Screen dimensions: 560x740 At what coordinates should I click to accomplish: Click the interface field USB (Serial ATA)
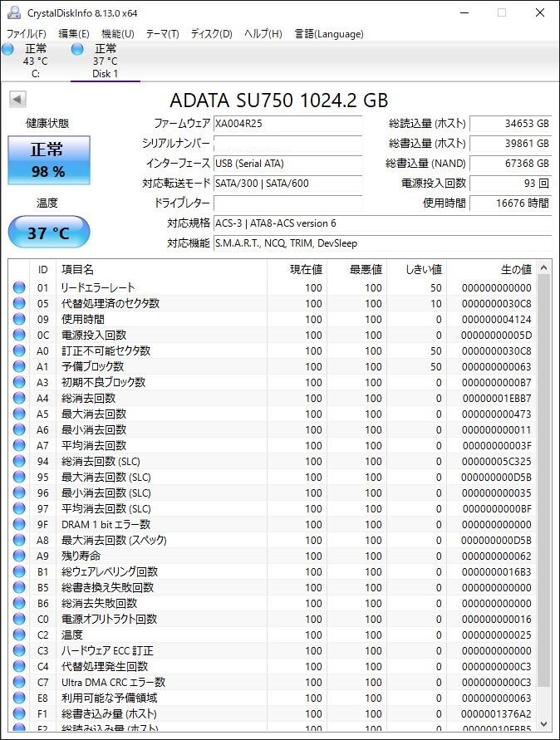[287, 164]
